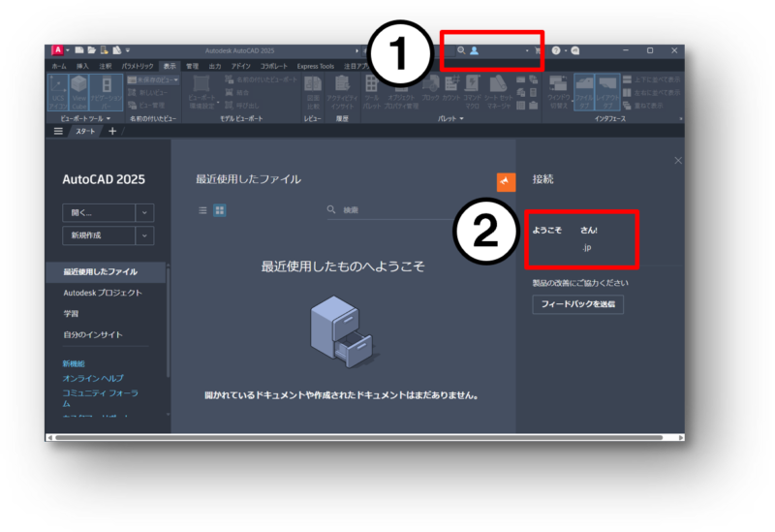Expand the quick access toolbar customize arrow

[128, 50]
